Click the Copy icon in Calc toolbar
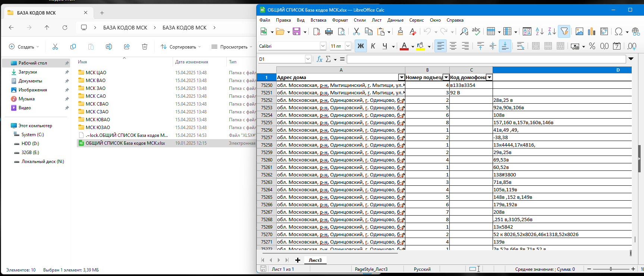The image size is (644, 276). tap(369, 31)
